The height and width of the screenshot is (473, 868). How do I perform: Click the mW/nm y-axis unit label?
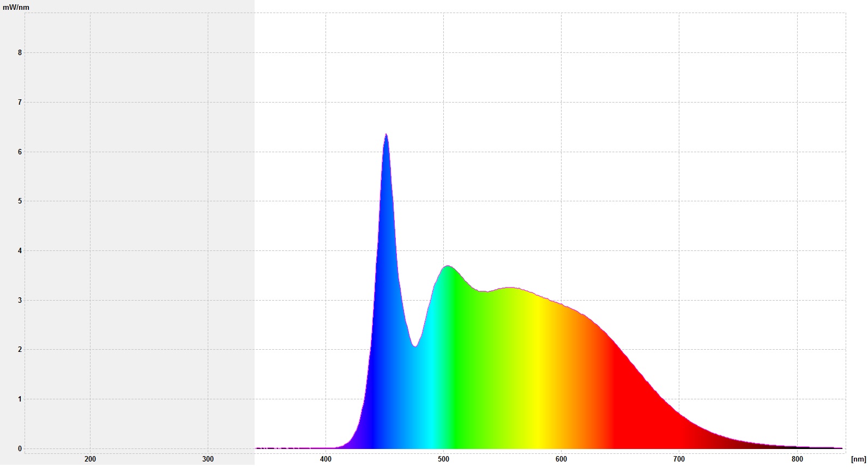pyautogui.click(x=16, y=7)
